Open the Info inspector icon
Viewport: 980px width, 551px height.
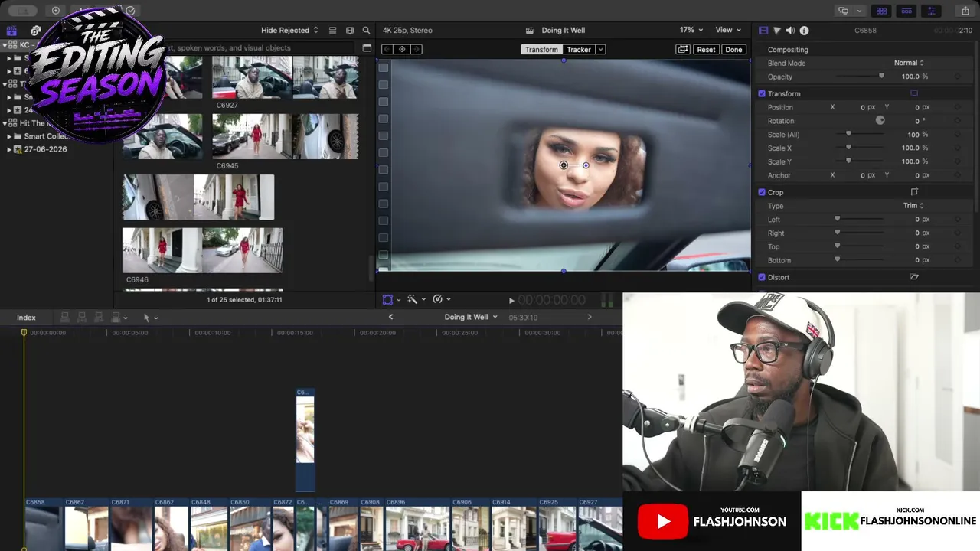804,31
